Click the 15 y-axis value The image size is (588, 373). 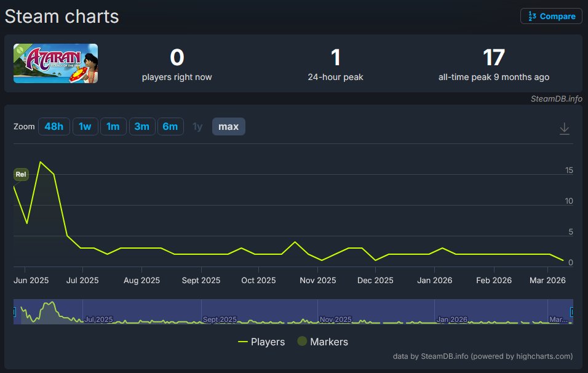pyautogui.click(x=569, y=170)
